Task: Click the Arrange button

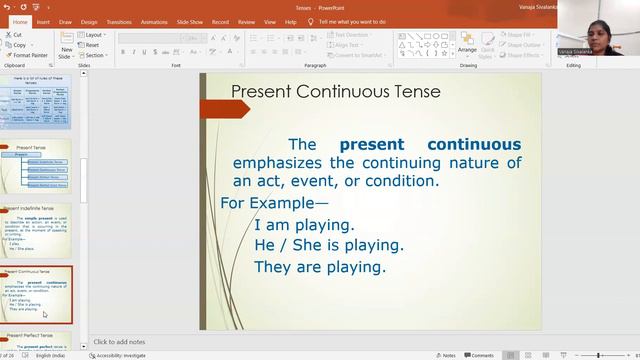Action: click(467, 44)
